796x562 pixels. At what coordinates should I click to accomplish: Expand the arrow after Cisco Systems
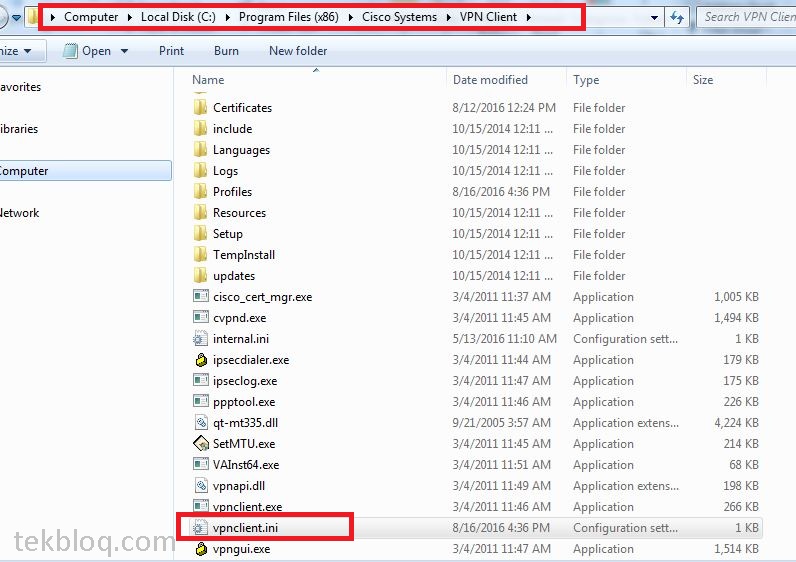point(449,17)
